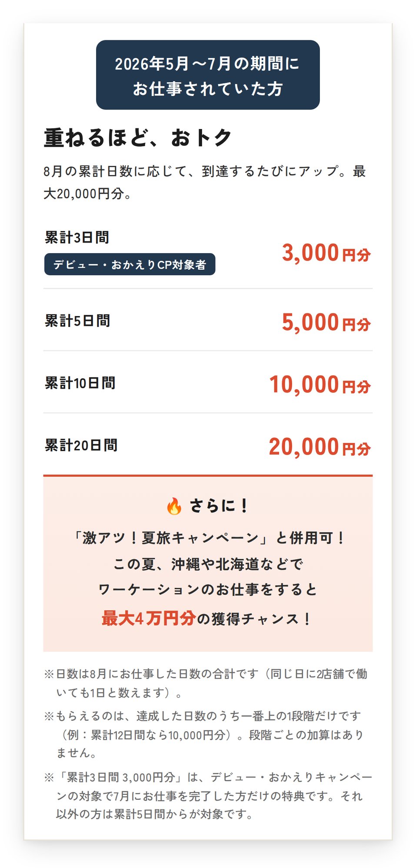Viewport: 416px width, 868px height.
Task: Select the 累計5日間 row label
Action: tap(77, 321)
